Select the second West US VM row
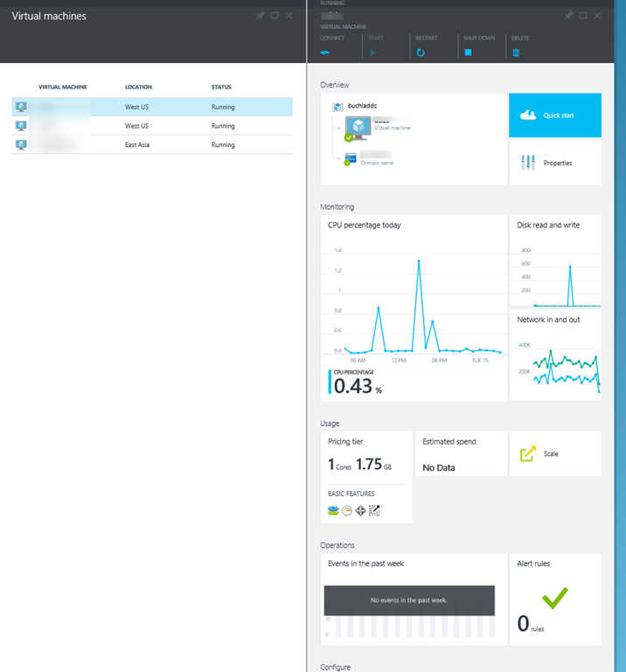This screenshot has width=626, height=672. click(x=152, y=126)
